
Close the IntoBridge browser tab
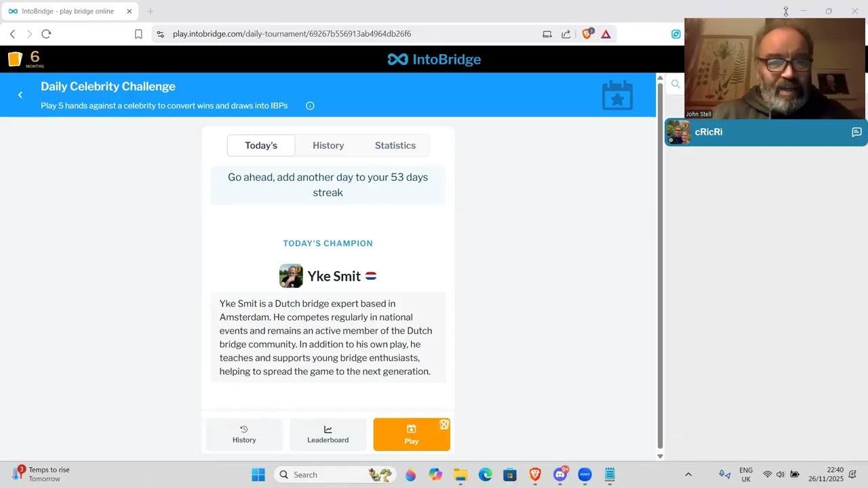coord(129,12)
